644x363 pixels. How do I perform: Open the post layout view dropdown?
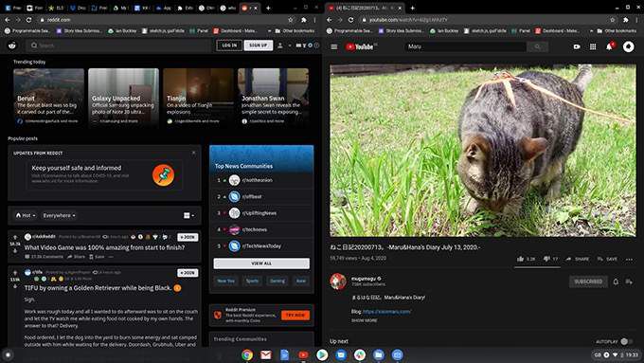[x=188, y=215]
